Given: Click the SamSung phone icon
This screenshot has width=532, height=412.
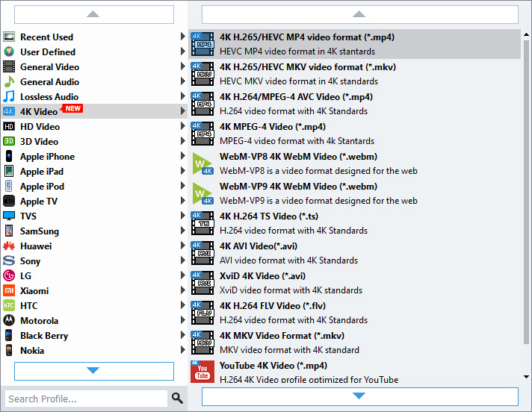Looking at the screenshot, I should point(9,231).
